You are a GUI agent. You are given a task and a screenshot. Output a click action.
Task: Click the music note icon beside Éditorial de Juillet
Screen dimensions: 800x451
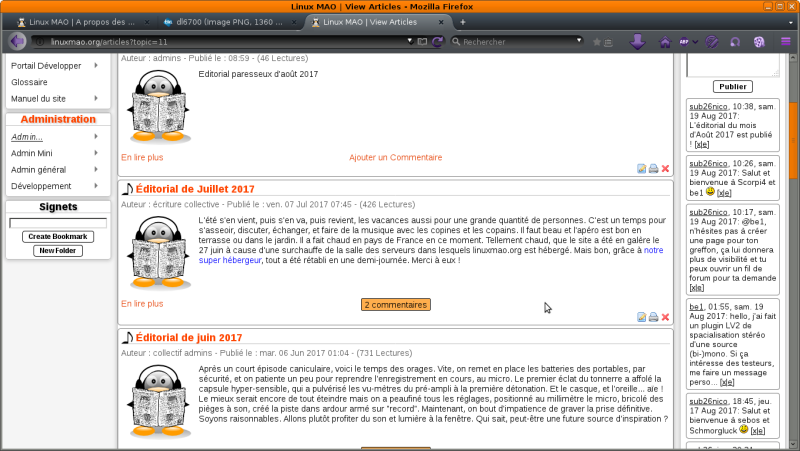click(128, 189)
